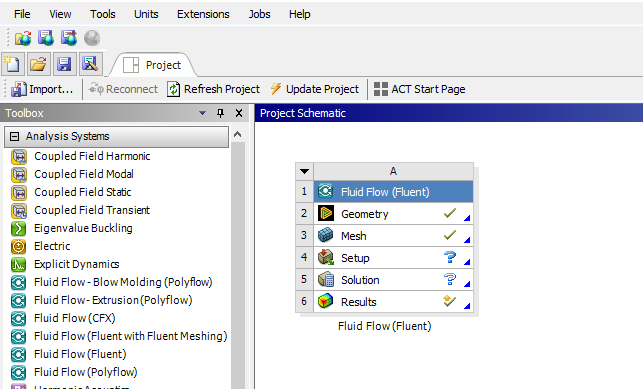Click the Mesh cube icon
Viewport: 643px width, 389px height.
coord(326,235)
